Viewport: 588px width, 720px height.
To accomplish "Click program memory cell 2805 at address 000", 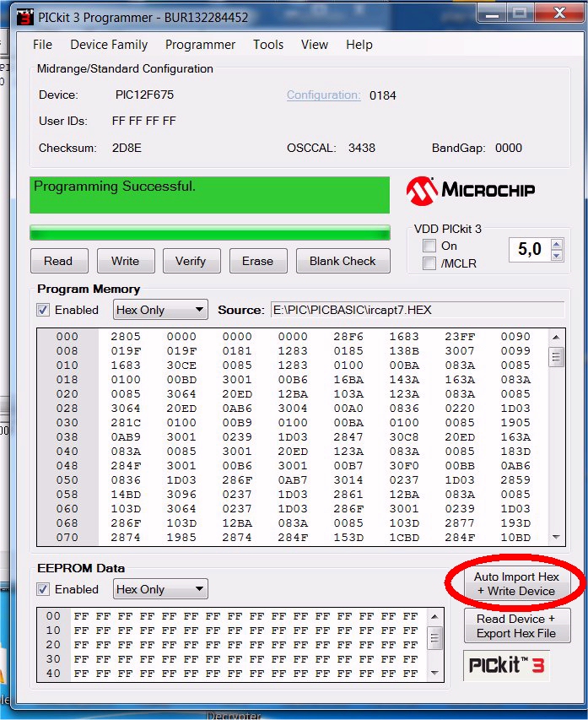I will pos(126,337).
